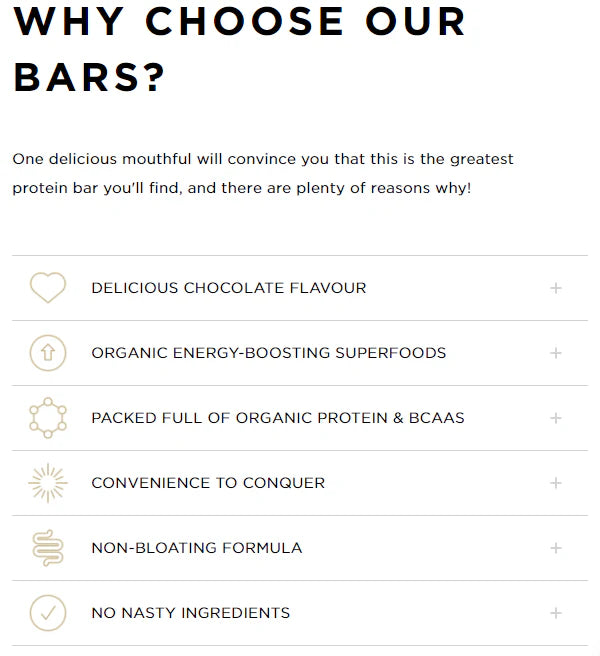Select the Organic Energy-Boosting Superfoods heading
The image size is (600, 656).
[x=269, y=353]
